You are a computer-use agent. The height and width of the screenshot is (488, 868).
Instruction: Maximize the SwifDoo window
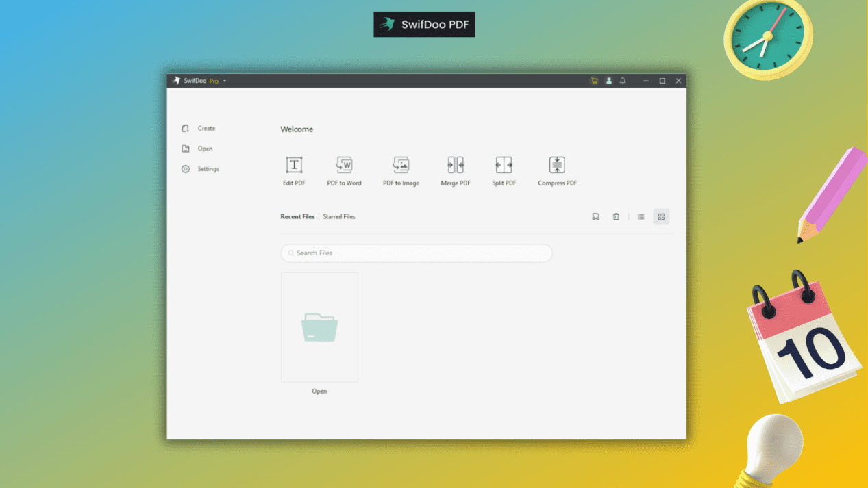point(662,81)
